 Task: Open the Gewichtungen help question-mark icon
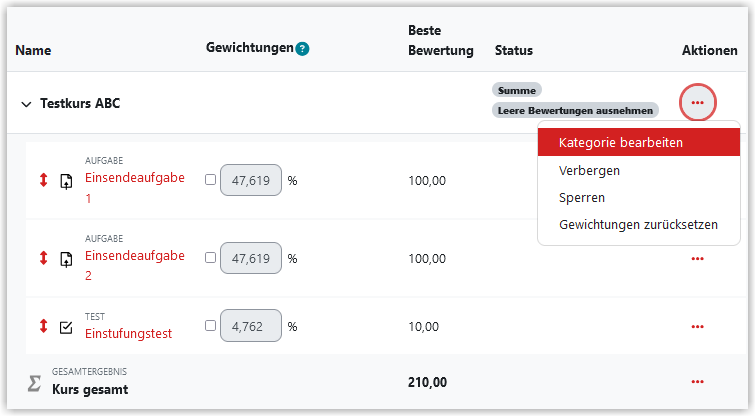click(x=302, y=49)
